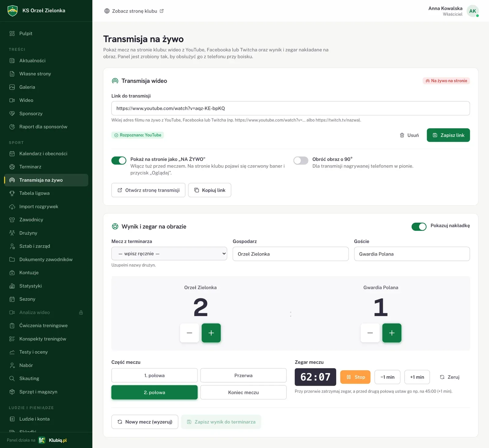Click the Sponsorzy handshake icon
The image size is (489, 448).
click(12, 114)
